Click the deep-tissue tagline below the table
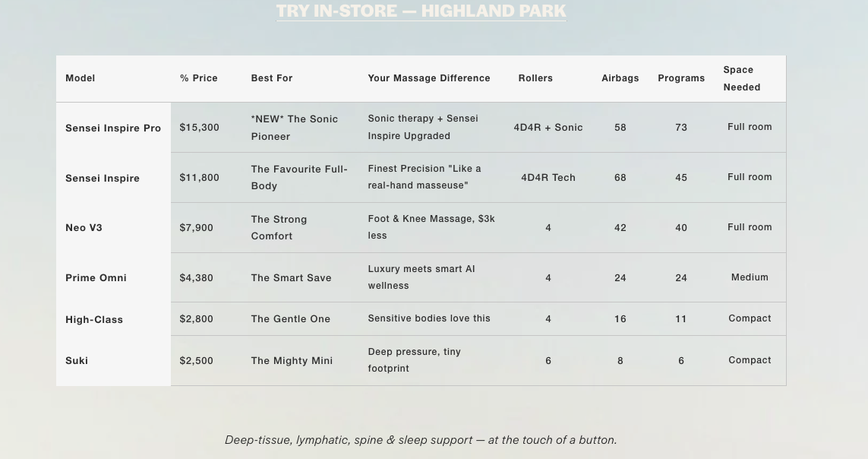The width and height of the screenshot is (868, 459). tap(421, 440)
